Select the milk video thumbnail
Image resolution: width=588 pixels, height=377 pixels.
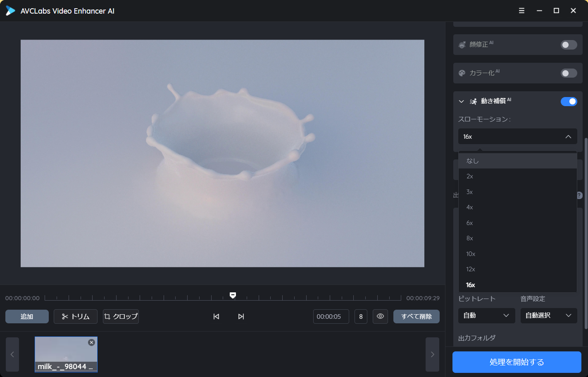coord(62,353)
